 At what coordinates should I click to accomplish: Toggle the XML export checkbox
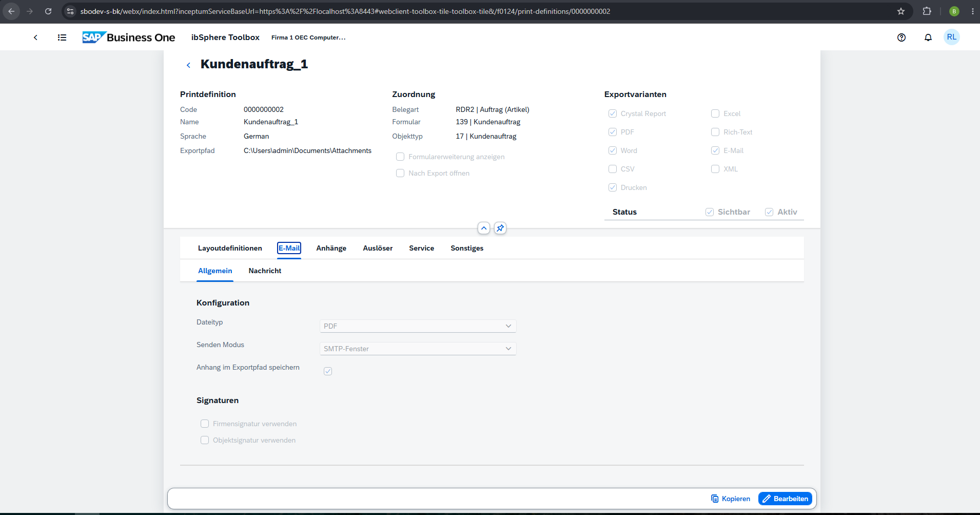(x=715, y=169)
